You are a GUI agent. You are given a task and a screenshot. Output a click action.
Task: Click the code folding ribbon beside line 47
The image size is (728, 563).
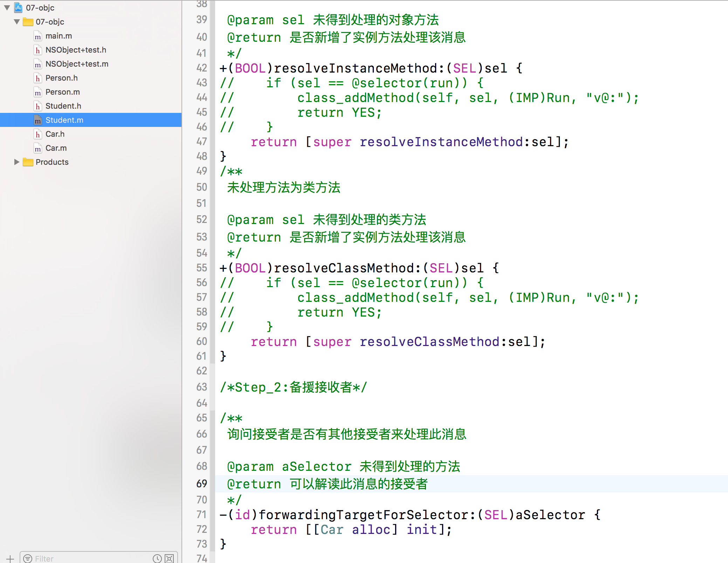(212, 142)
